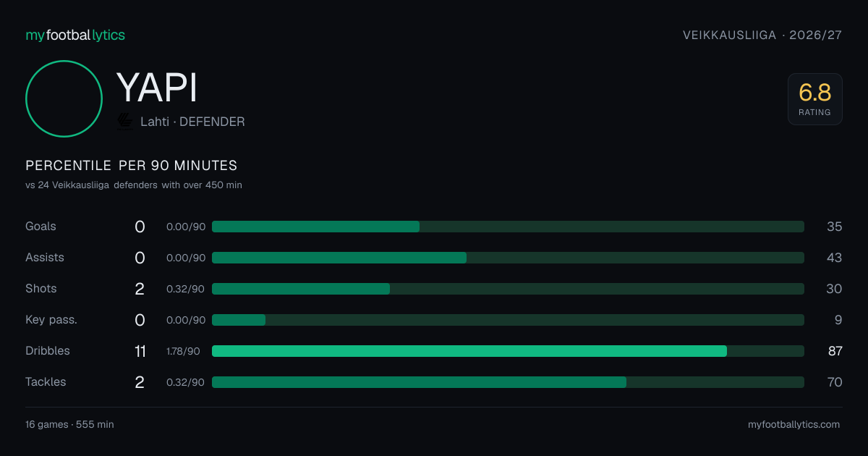The height and width of the screenshot is (456, 868).
Task: Click the Tackles percentile bar
Action: (508, 382)
